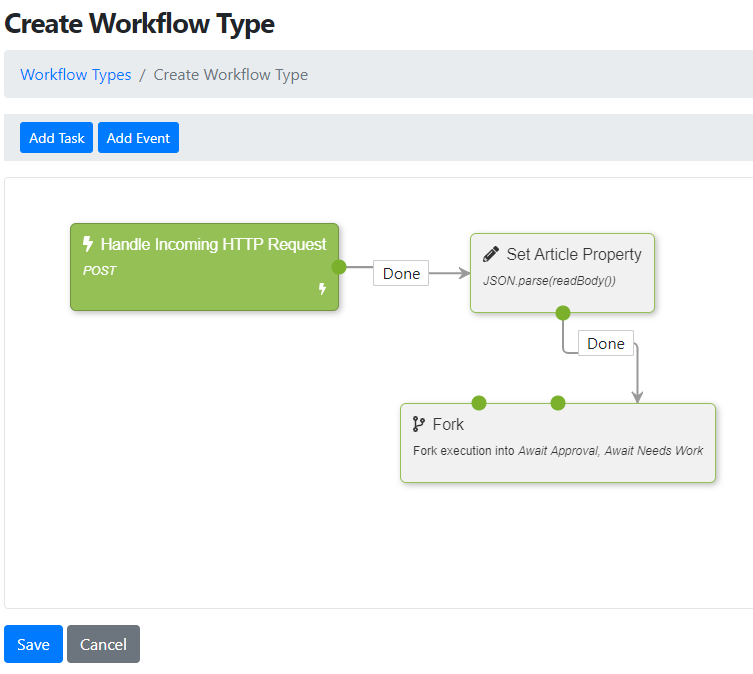Select the Handle Incoming HTTP Request node

205,267
